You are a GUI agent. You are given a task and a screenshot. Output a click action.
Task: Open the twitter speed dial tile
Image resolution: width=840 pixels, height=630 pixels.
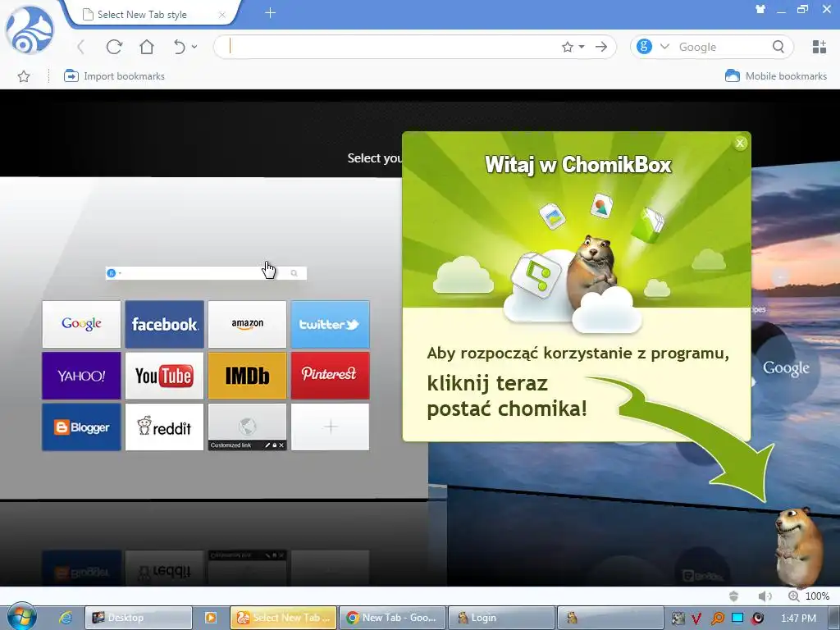point(330,324)
